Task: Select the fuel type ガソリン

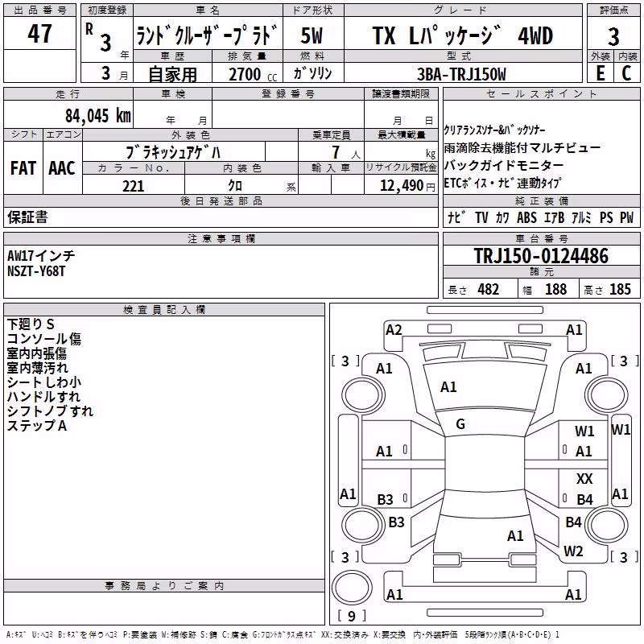Action: point(312,73)
